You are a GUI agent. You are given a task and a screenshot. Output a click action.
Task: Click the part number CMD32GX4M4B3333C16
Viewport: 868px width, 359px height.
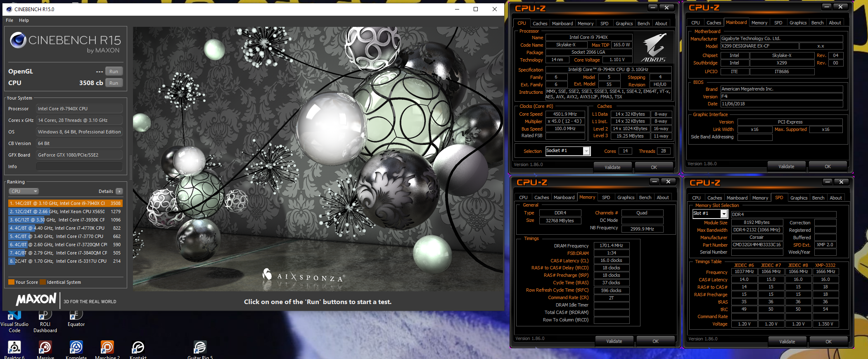757,245
